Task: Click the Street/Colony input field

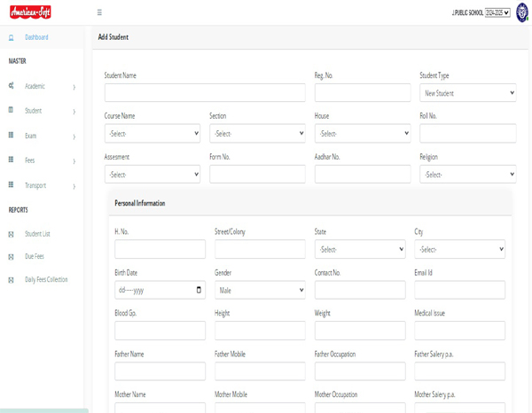Action: click(260, 249)
